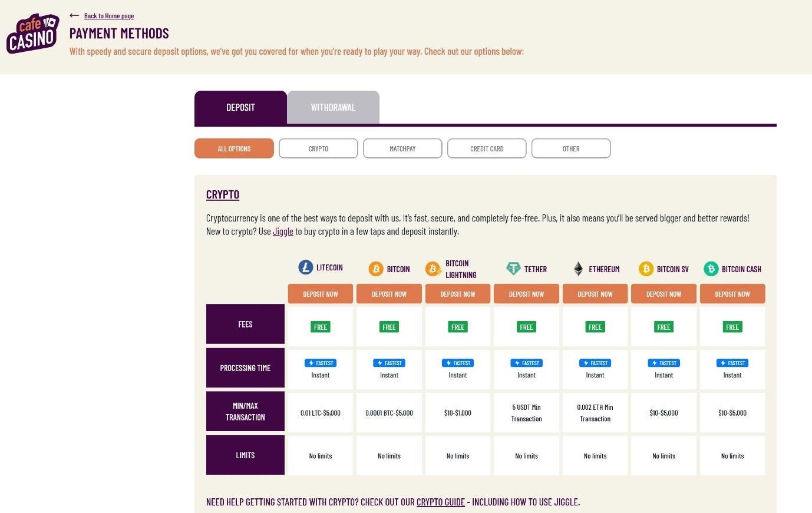Image resolution: width=812 pixels, height=513 pixels.
Task: Deposit now with Bitcoin SV
Action: click(x=664, y=294)
